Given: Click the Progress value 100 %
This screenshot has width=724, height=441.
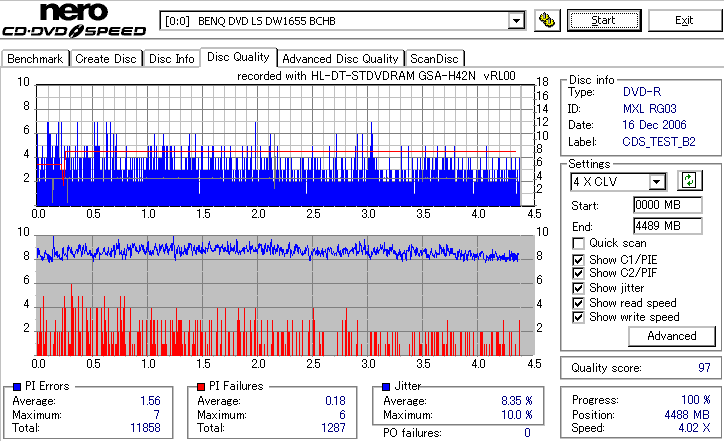Looking at the screenshot, I should click(695, 399).
